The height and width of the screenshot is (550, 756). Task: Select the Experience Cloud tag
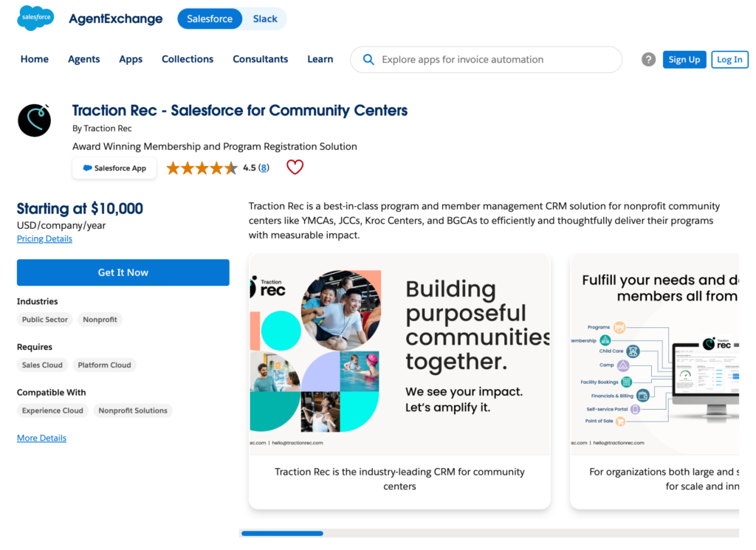coord(52,410)
